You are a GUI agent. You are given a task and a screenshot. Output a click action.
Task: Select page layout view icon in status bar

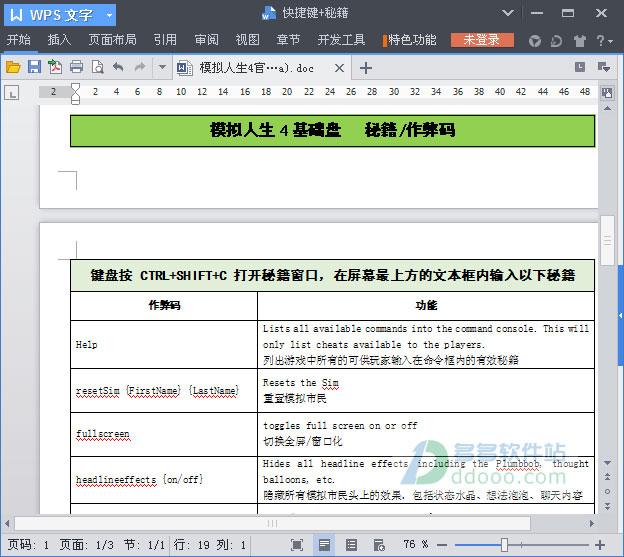tap(324, 545)
